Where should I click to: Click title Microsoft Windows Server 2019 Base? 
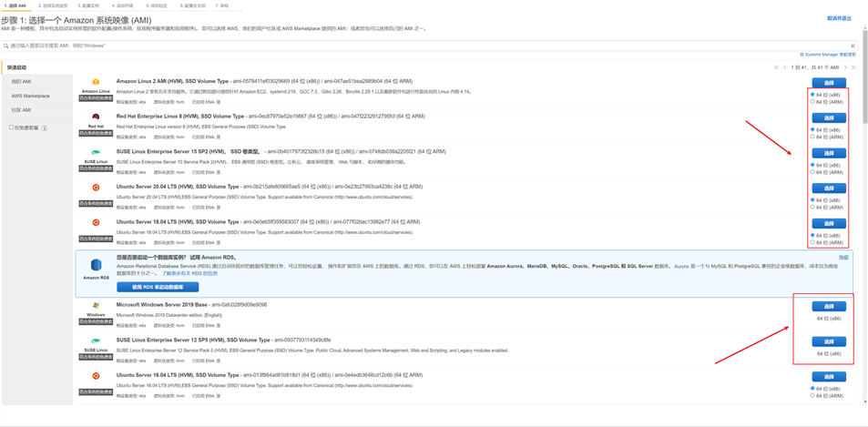[x=161, y=304]
